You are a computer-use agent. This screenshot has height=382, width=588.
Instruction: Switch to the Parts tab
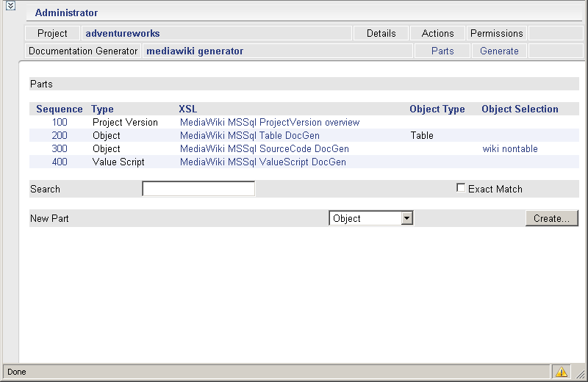click(x=442, y=51)
